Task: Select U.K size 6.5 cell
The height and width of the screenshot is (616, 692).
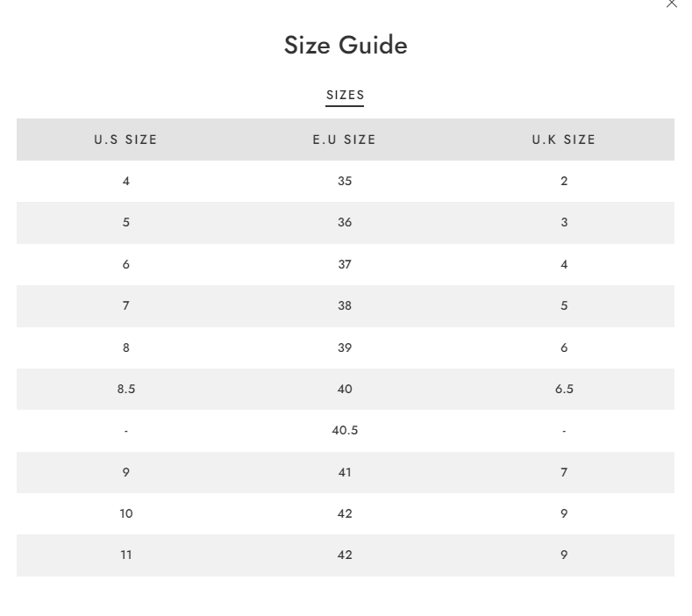Action: [x=564, y=389]
